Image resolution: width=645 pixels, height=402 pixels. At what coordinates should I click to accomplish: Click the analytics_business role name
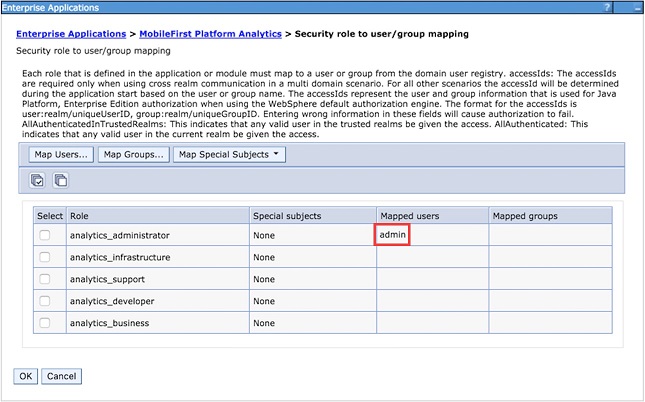pyautogui.click(x=109, y=323)
